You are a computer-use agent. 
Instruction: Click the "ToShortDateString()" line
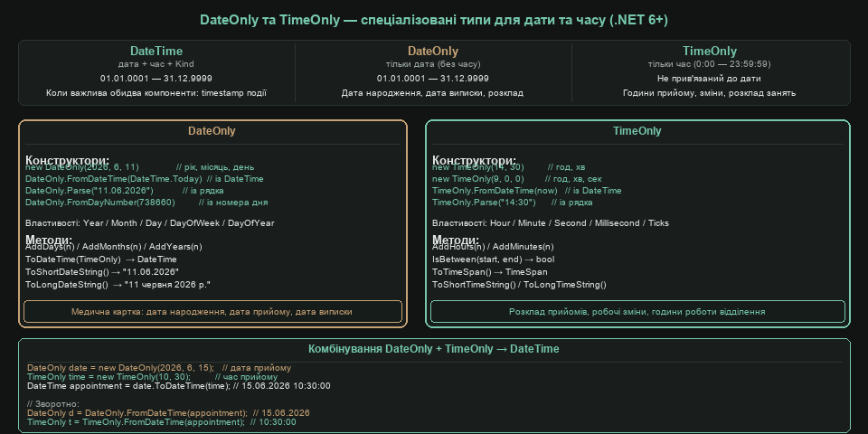[x=102, y=272]
